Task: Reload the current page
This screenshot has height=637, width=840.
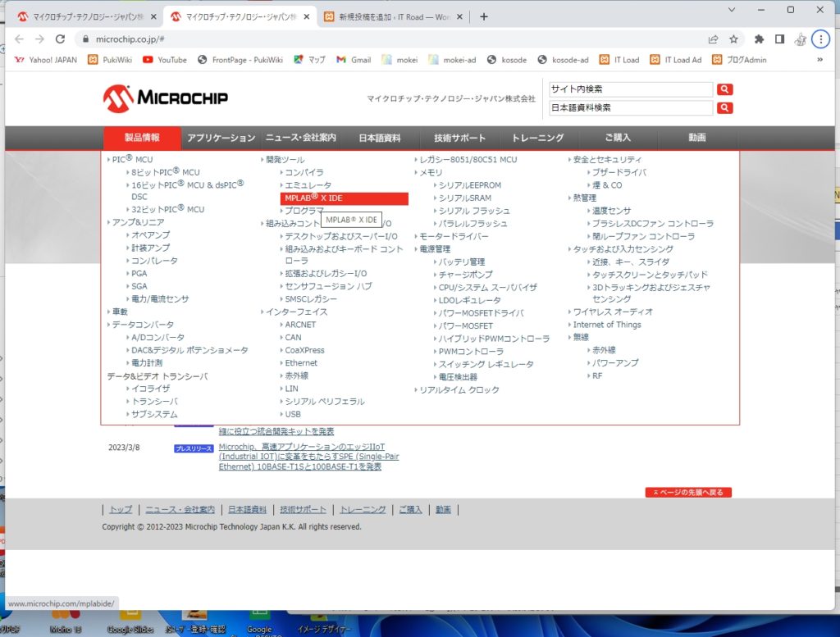Action: coord(60,39)
